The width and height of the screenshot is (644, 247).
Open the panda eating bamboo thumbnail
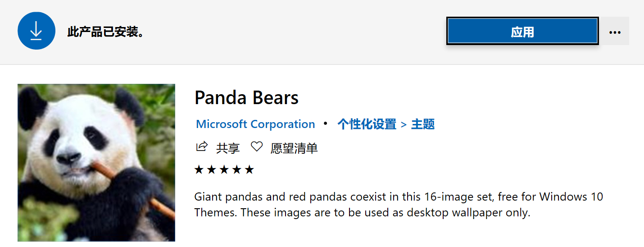point(96,163)
